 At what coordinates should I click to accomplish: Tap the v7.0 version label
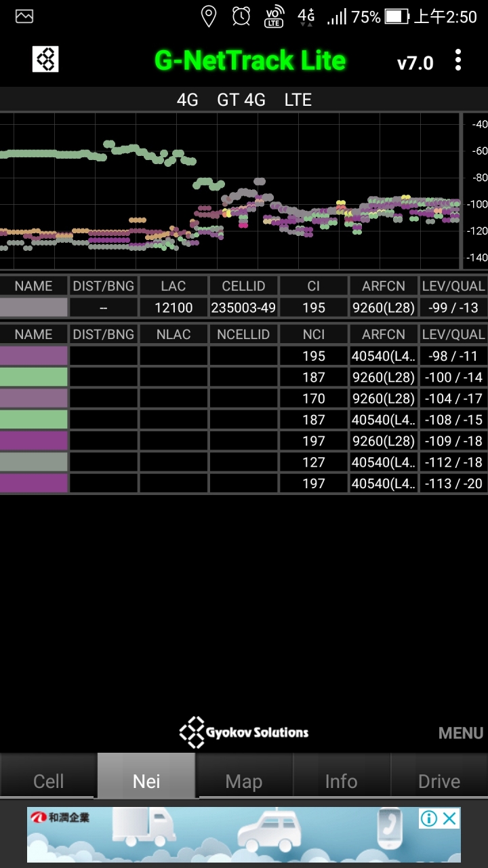click(x=415, y=63)
